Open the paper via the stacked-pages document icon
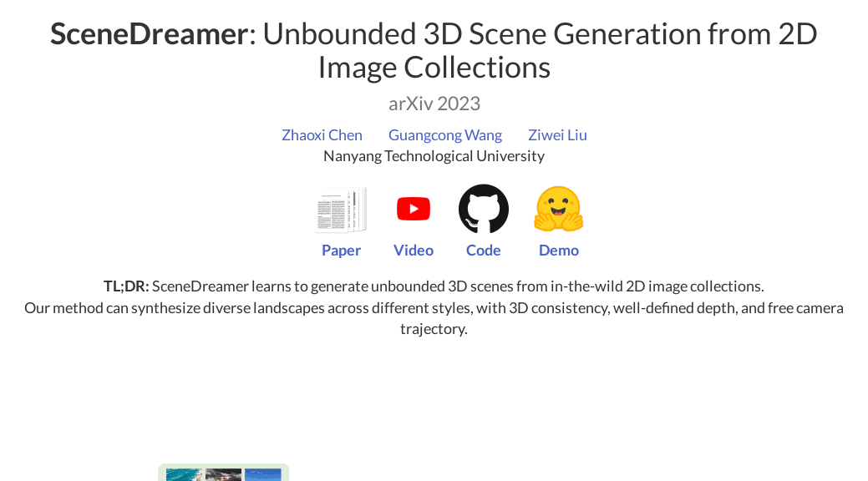 click(x=341, y=210)
